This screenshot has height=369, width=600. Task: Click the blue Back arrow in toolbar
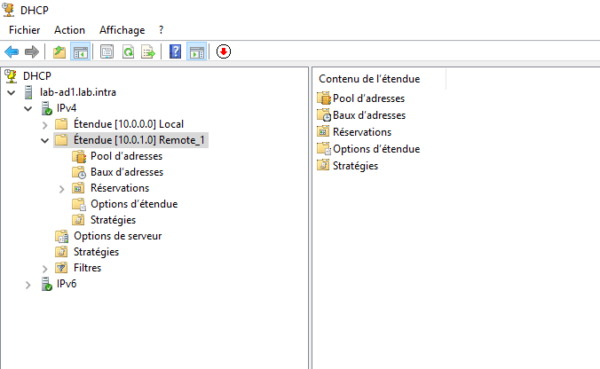pos(12,52)
